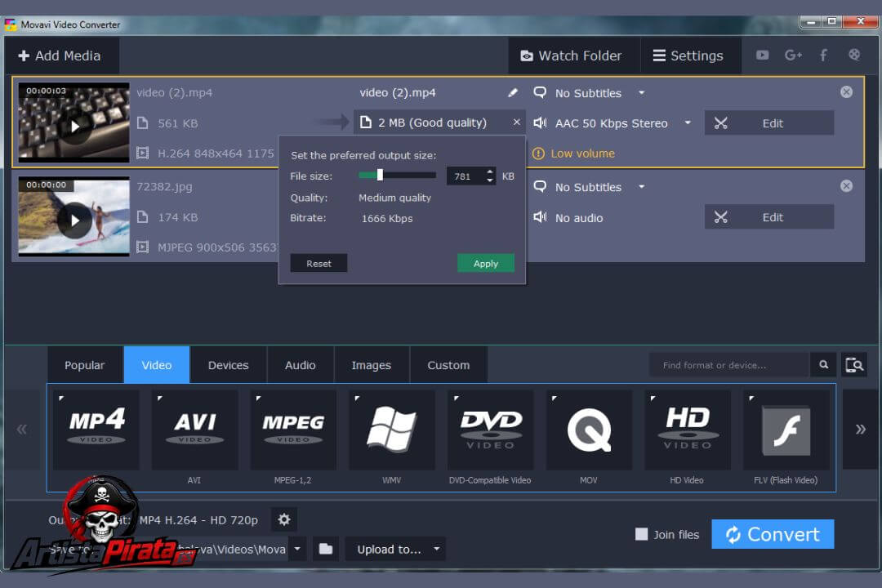Select the MOV format
Screen dimensions: 882x588
click(x=589, y=430)
